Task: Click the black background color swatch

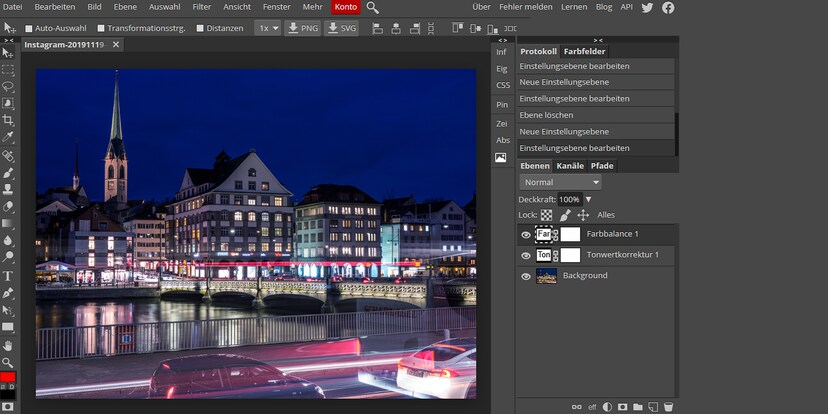Action: coord(8,394)
